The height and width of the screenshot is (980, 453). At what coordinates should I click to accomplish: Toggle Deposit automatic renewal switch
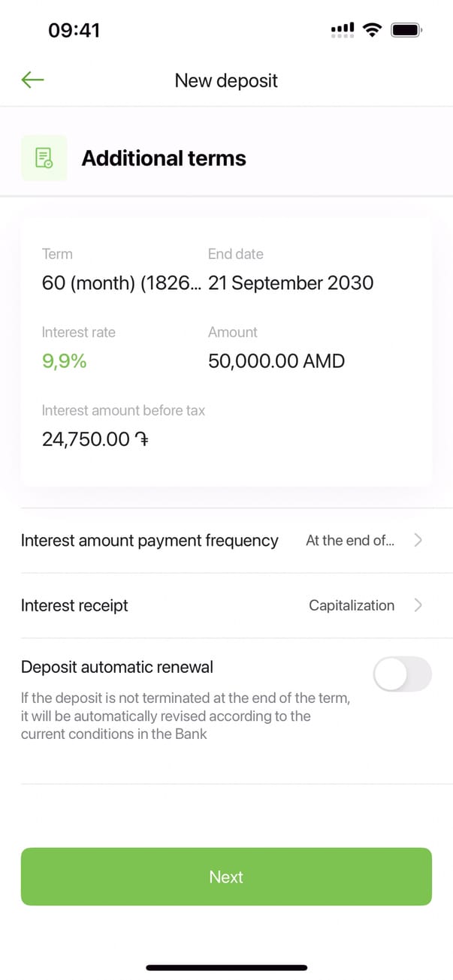tap(402, 674)
